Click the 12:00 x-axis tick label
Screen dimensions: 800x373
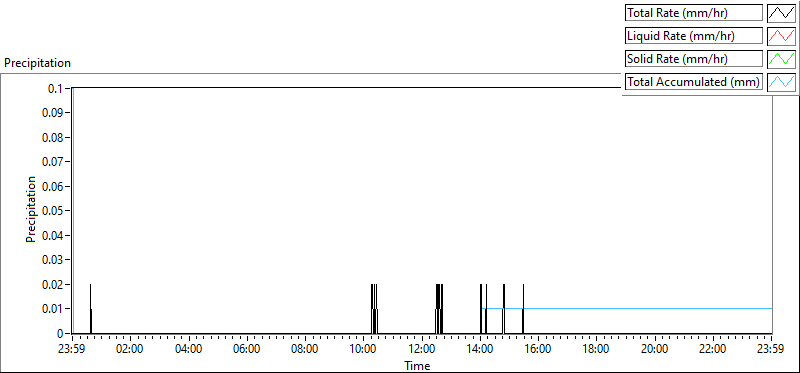pyautogui.click(x=421, y=350)
